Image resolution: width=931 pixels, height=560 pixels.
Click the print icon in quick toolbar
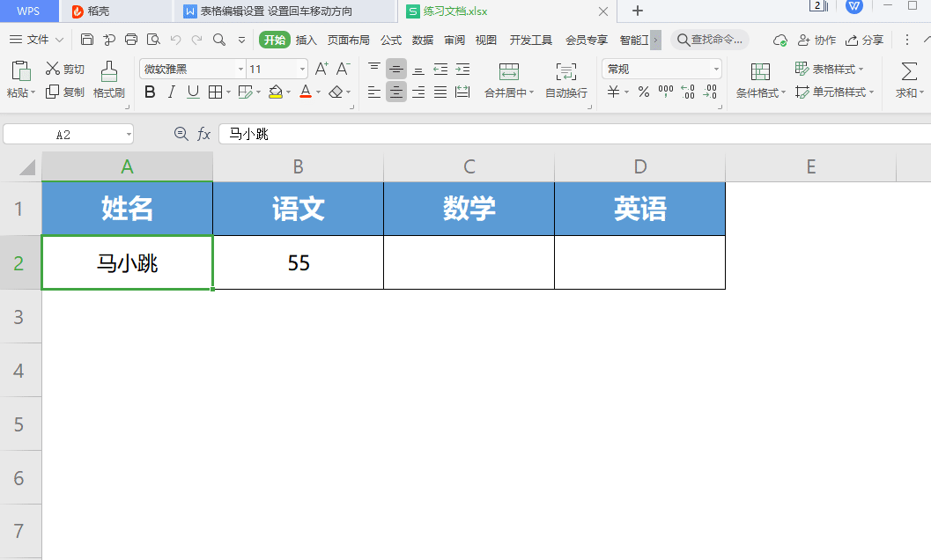tap(131, 40)
